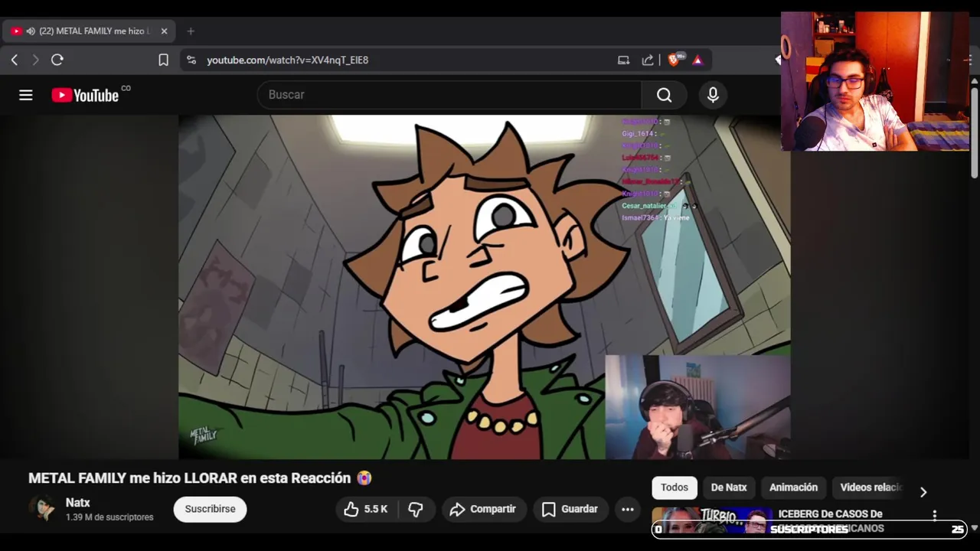Open ICEBERG De CASOS video title

click(x=831, y=520)
